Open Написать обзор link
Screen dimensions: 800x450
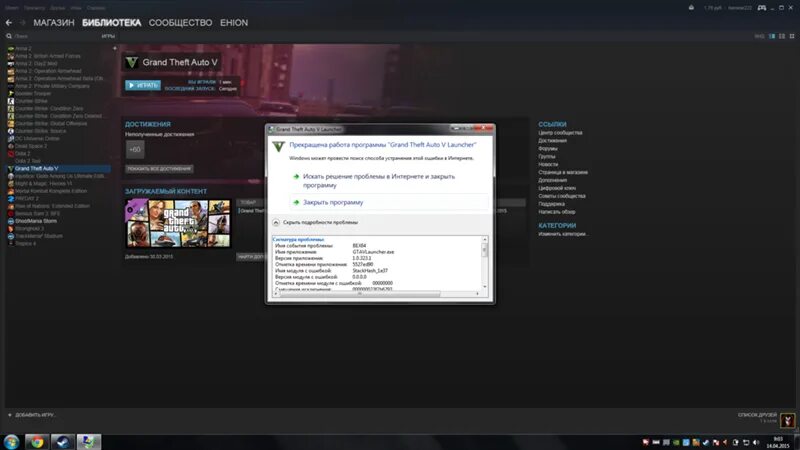(557, 212)
